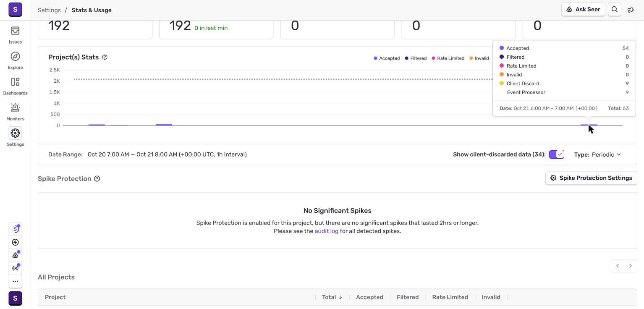Go to Dashboards in the sidebar
644x309 pixels.
coord(15,86)
